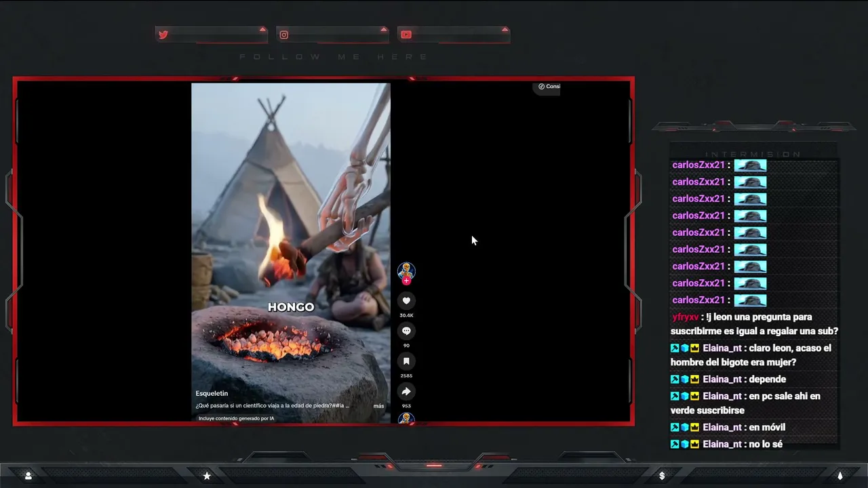Expand the caption with the "más" link
The image size is (868, 488).
[x=378, y=406]
